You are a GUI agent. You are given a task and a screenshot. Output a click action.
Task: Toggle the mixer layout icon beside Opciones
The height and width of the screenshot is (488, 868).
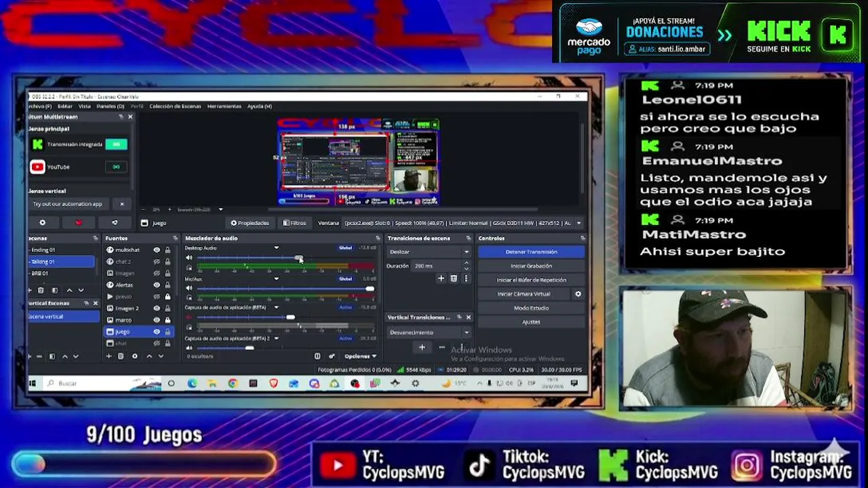click(x=317, y=356)
